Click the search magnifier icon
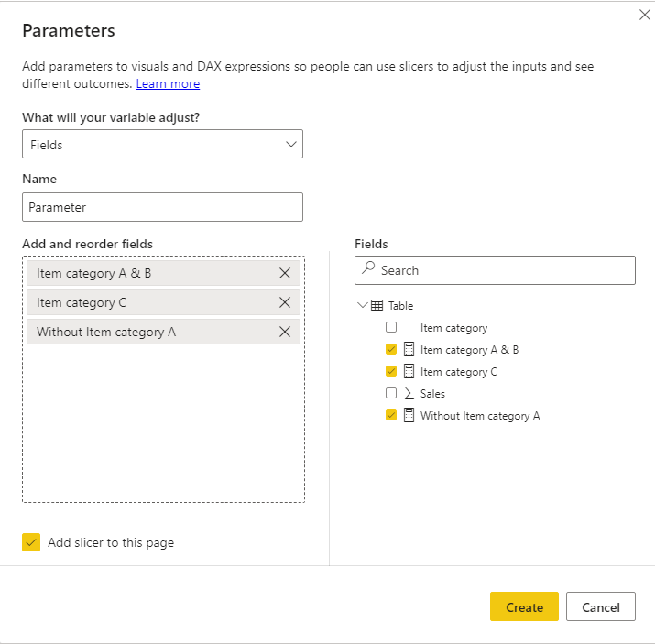This screenshot has width=655, height=644. [x=368, y=267]
